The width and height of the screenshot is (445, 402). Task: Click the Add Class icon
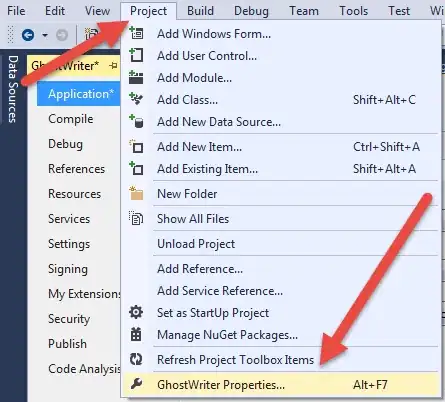[136, 99]
